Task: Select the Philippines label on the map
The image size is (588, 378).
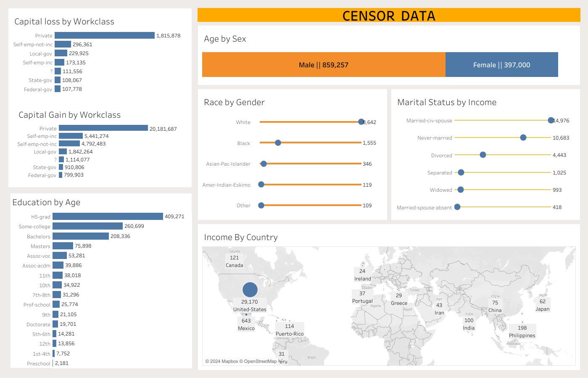Action: click(522, 336)
